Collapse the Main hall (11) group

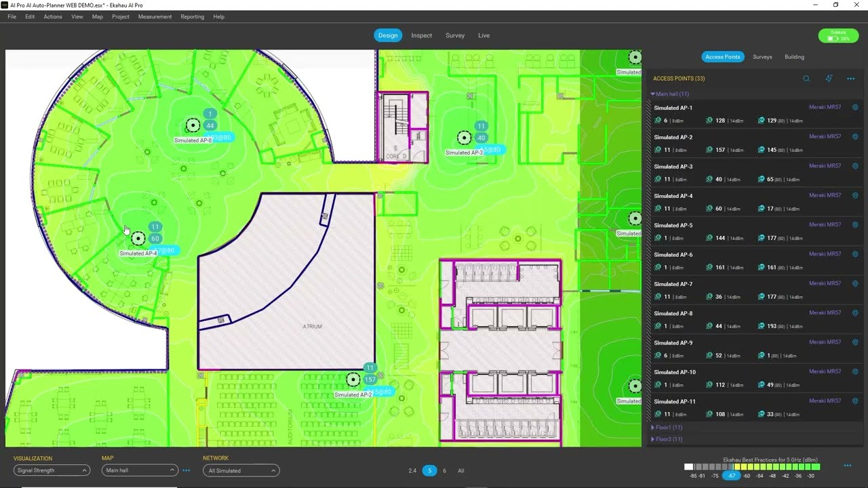pyautogui.click(x=671, y=94)
